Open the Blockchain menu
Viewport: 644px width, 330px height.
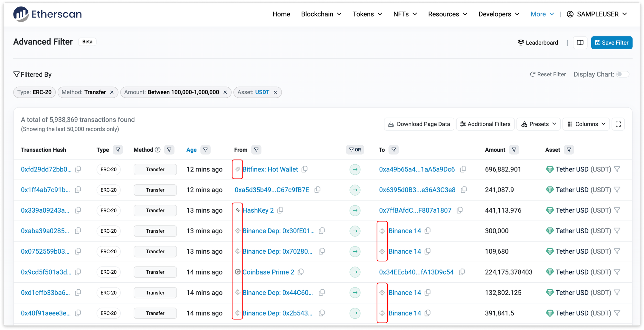(x=321, y=14)
